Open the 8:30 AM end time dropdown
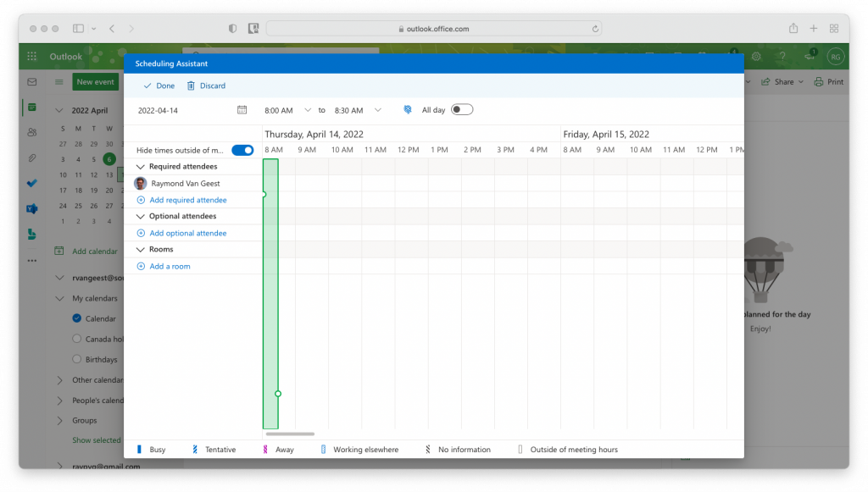 tap(377, 110)
